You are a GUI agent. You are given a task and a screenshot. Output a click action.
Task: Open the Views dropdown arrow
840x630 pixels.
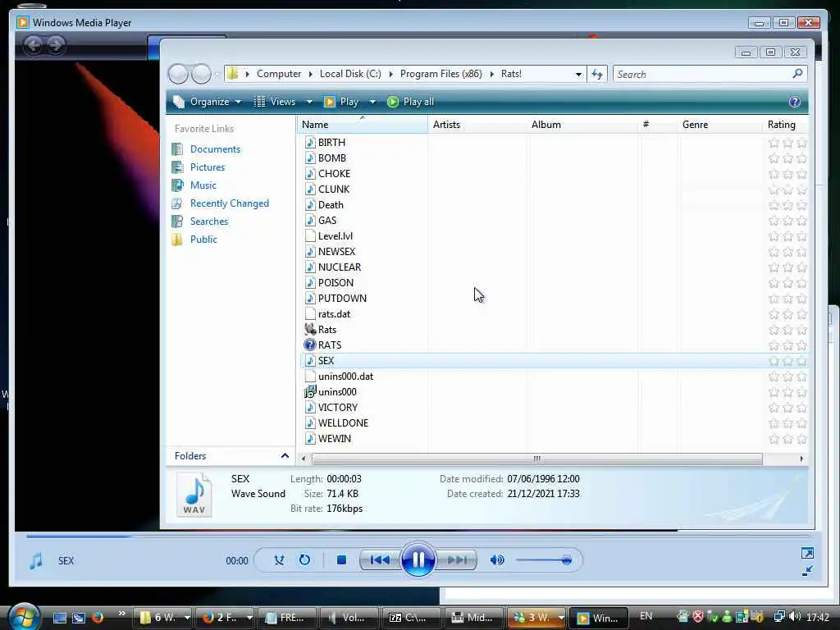coord(309,102)
